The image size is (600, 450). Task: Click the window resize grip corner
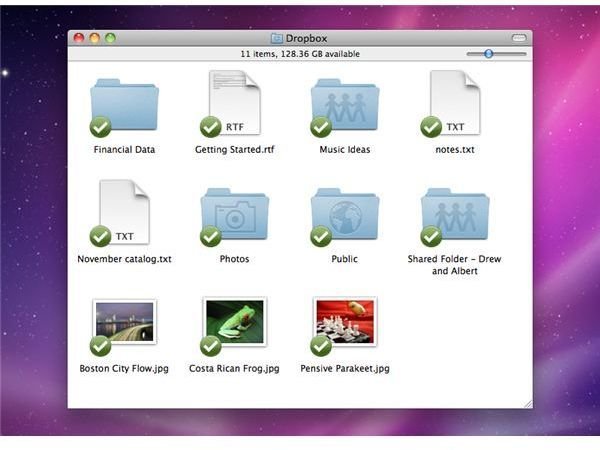pyautogui.click(x=528, y=404)
